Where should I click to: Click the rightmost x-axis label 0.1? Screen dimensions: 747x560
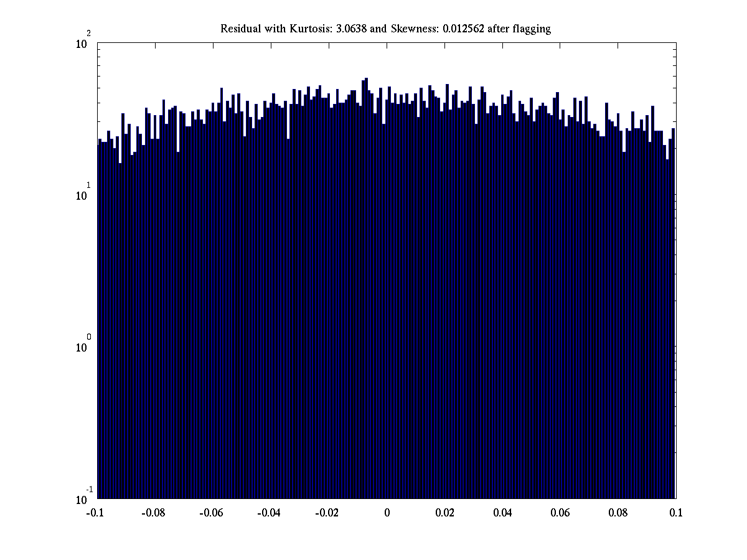click(676, 513)
